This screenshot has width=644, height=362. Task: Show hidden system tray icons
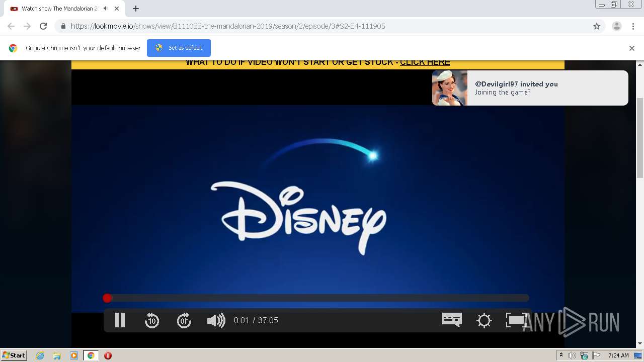click(x=561, y=355)
